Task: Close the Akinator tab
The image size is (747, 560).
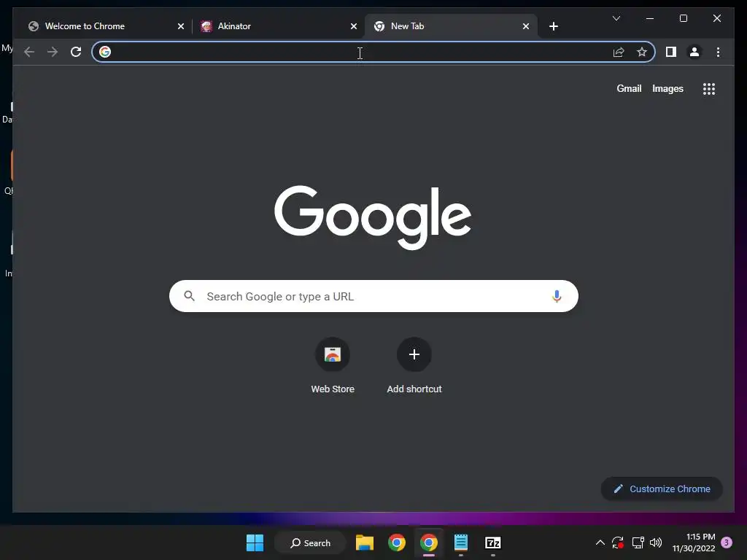Action: [x=354, y=26]
